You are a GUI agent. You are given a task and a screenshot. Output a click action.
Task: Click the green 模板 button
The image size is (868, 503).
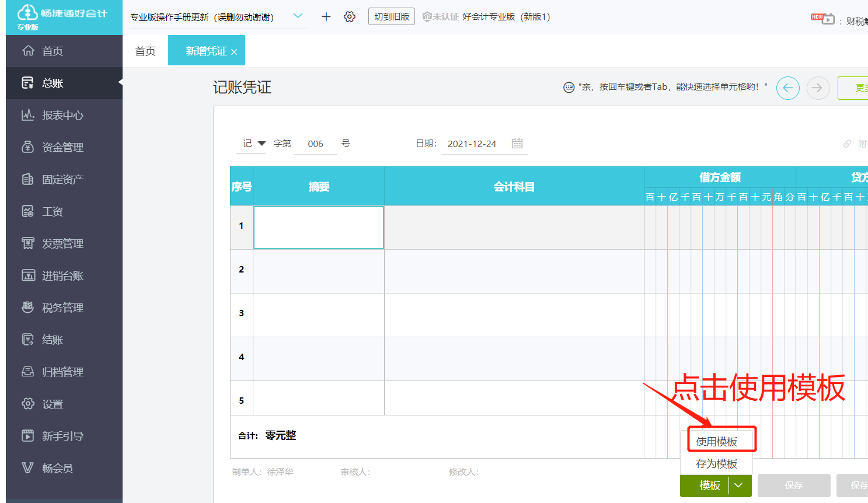(709, 485)
